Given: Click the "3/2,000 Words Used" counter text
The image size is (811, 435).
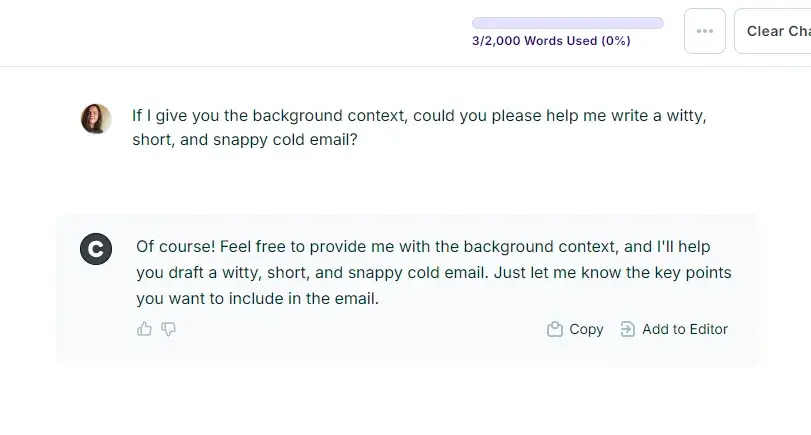Looking at the screenshot, I should [x=534, y=41].
